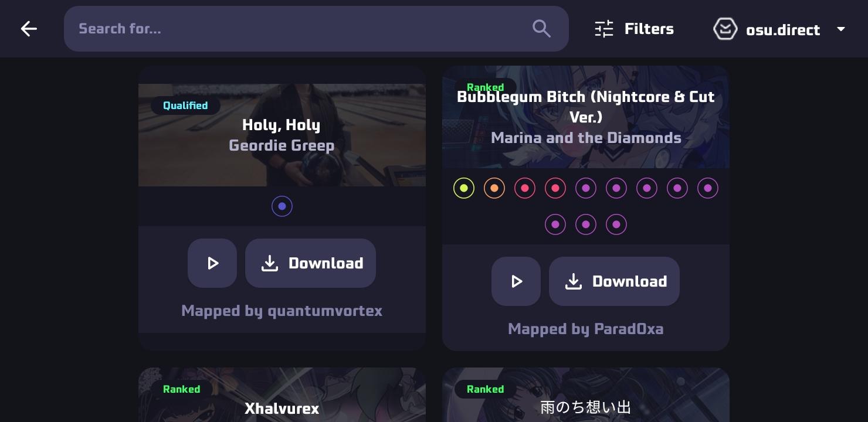
Task: Select the yellow-green difficulty circle
Action: (464, 188)
